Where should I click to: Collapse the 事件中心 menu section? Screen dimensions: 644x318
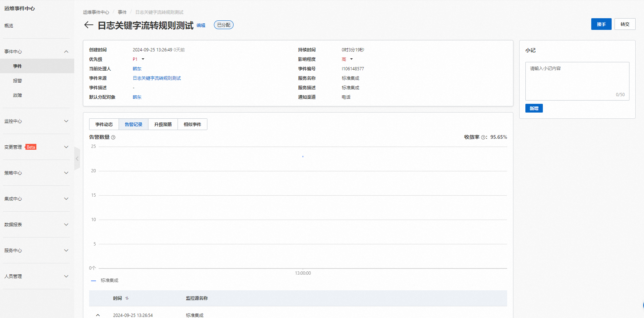(66, 51)
